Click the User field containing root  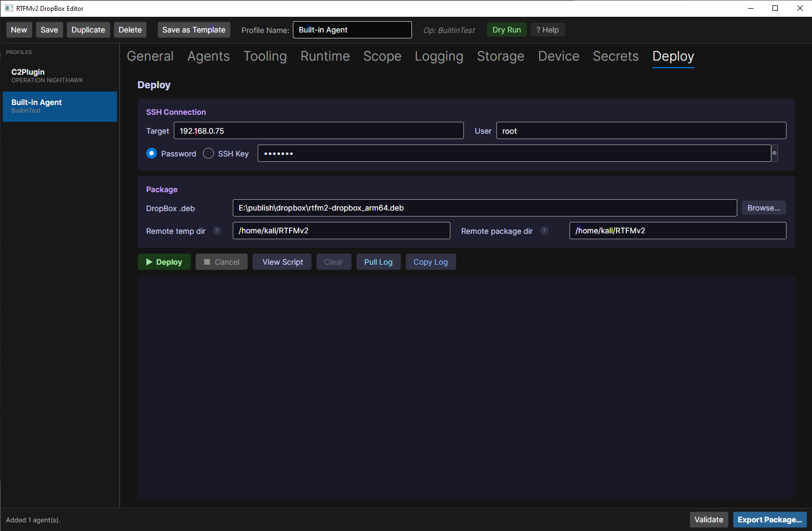coord(641,130)
